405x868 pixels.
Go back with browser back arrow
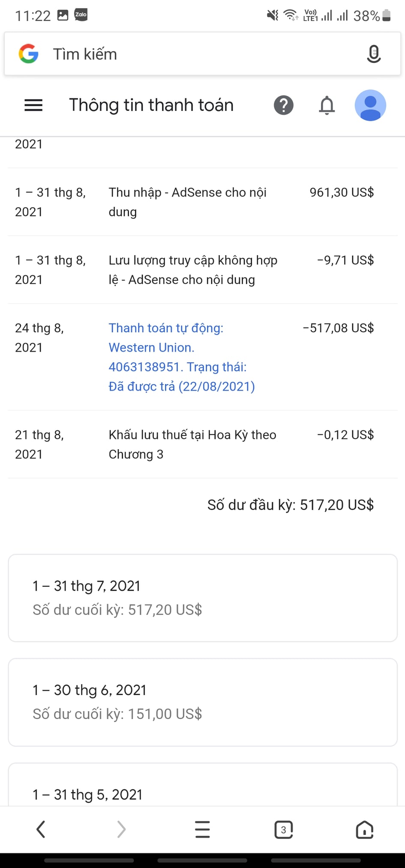click(41, 829)
